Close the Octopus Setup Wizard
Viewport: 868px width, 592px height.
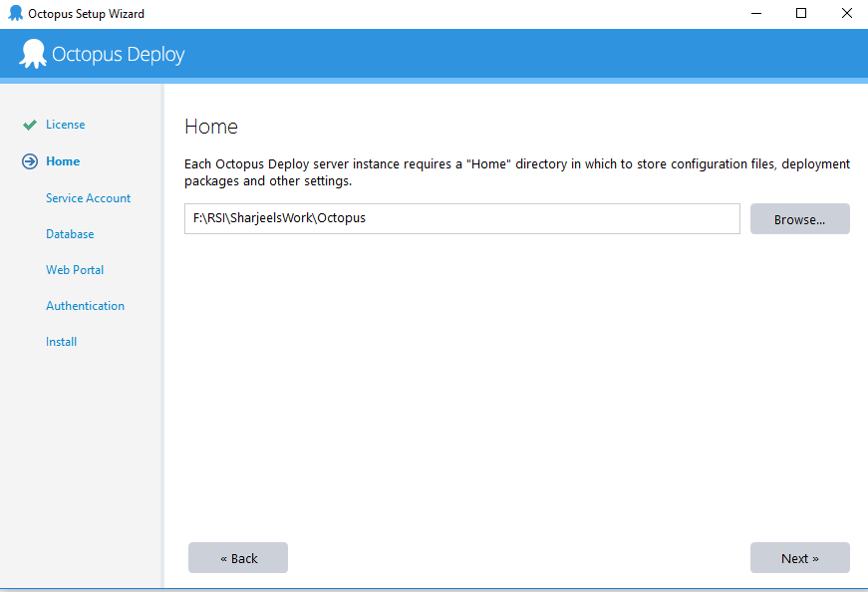tap(846, 13)
